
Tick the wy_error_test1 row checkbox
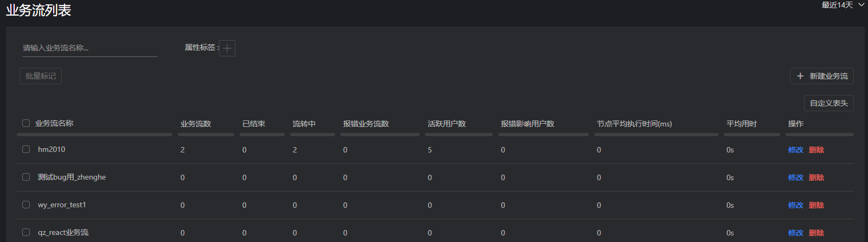pos(26,205)
